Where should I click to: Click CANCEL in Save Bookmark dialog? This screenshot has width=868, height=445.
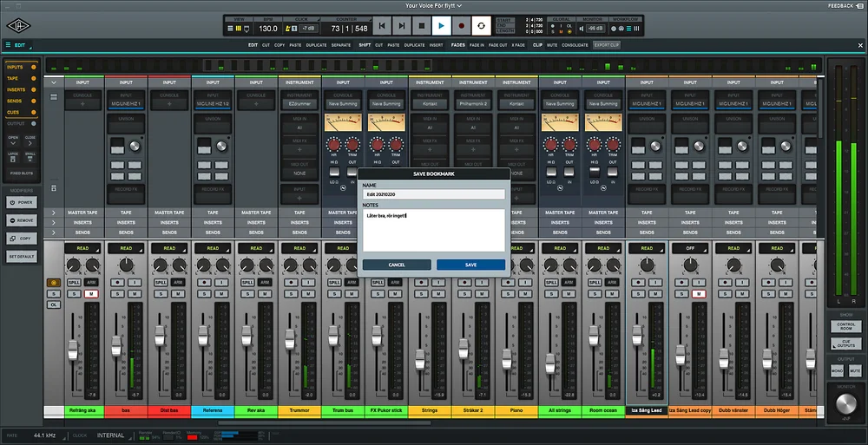click(x=397, y=265)
